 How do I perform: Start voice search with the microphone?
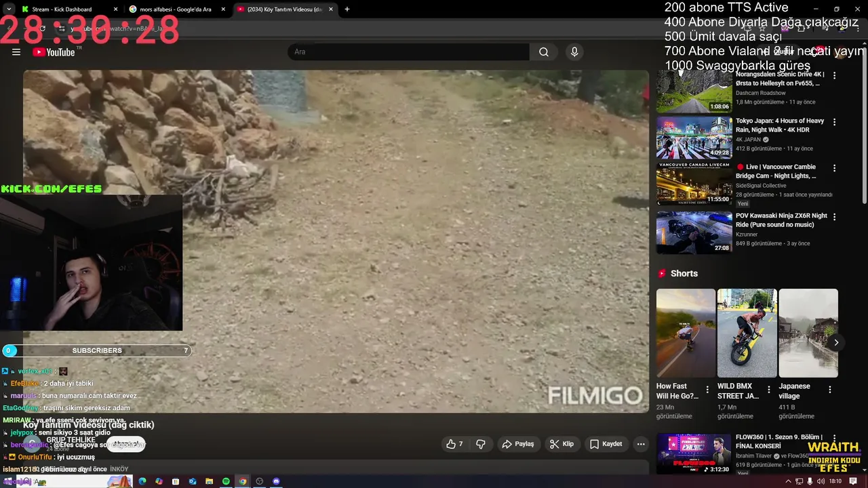coord(574,52)
